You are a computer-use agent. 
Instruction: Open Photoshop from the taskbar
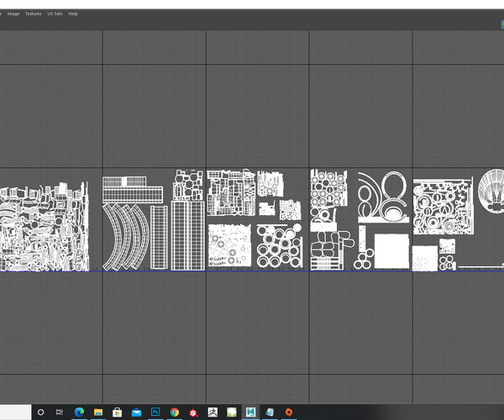point(155,412)
